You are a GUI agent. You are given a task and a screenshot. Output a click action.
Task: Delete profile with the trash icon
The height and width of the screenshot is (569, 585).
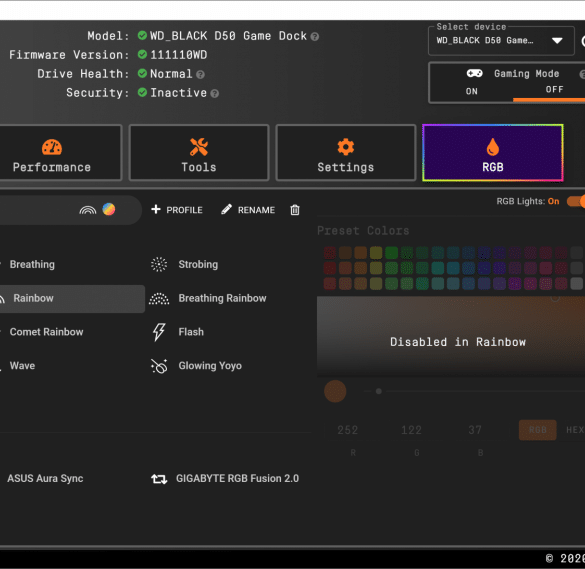coord(295,210)
